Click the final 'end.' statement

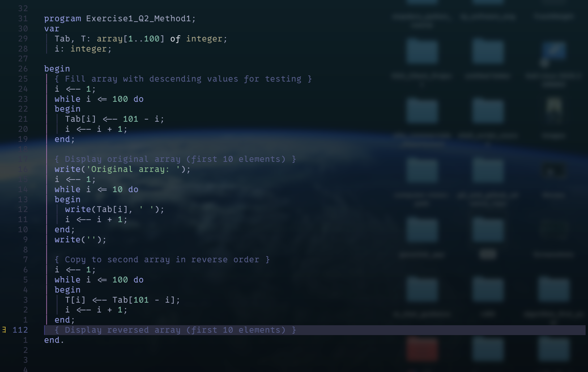pyautogui.click(x=54, y=340)
